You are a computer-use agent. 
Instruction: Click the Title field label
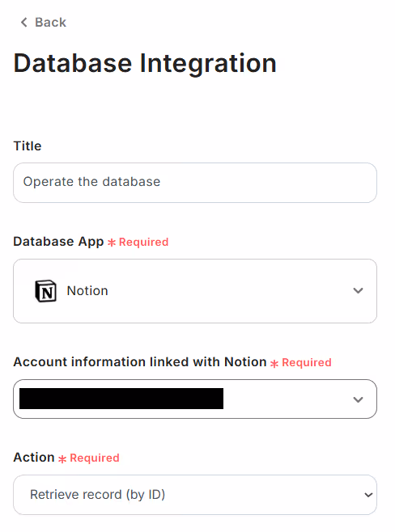point(28,146)
